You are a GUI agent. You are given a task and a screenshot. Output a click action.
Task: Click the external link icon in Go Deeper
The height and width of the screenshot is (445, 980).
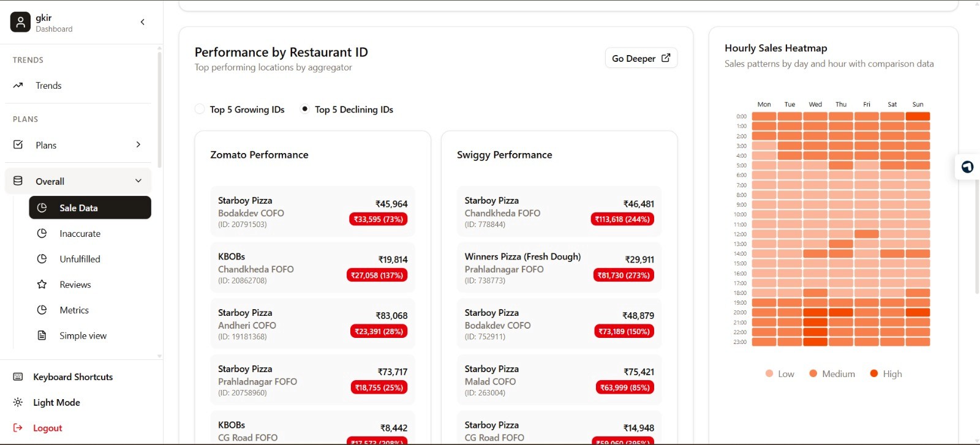666,58
